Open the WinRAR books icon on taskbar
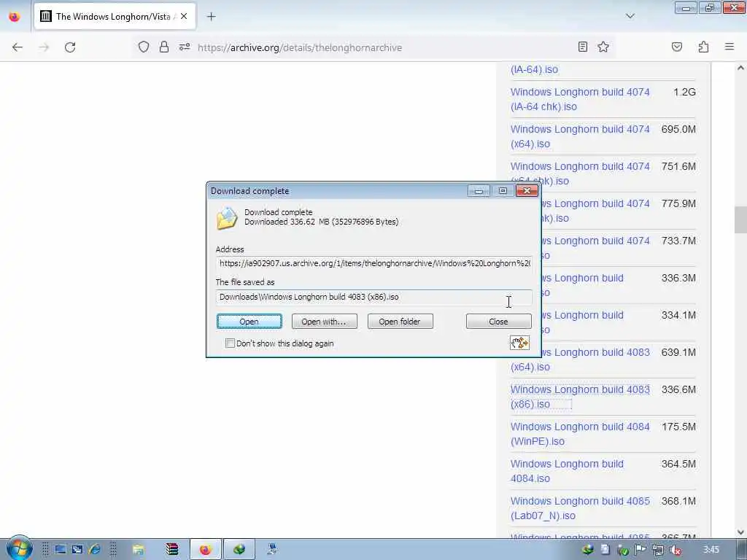This screenshot has width=747, height=560. click(x=171, y=550)
